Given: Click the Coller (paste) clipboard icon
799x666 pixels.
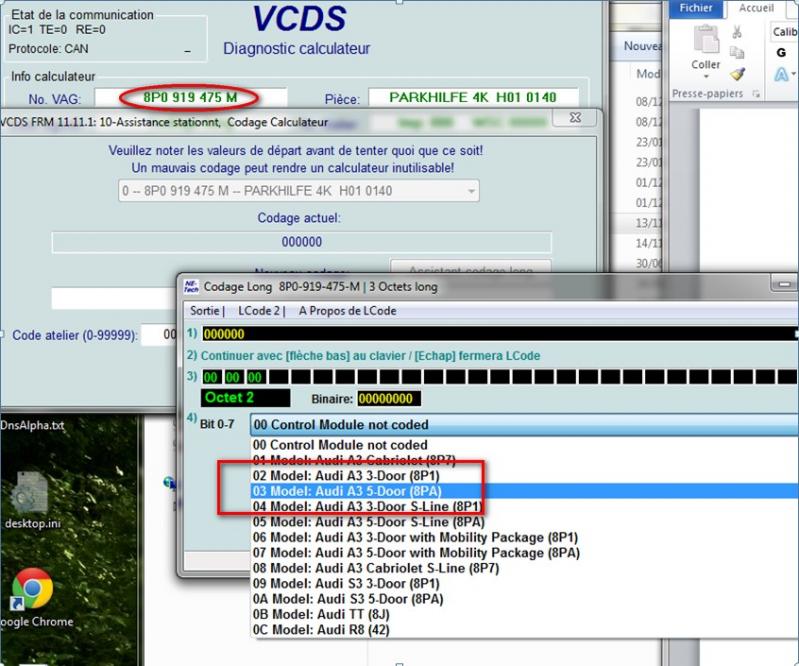Looking at the screenshot, I should (706, 40).
